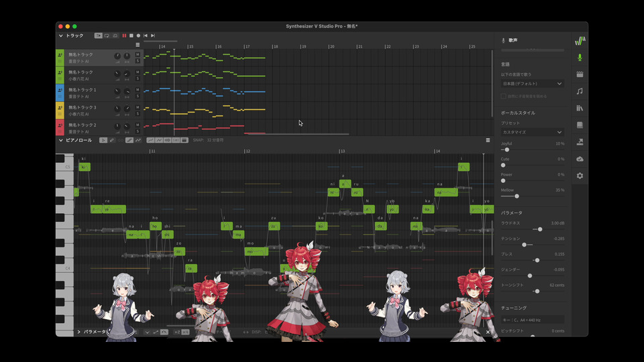Click the yellow voice icon of 無名トラック 3
Viewport: 644px width, 362px height.
click(x=60, y=107)
